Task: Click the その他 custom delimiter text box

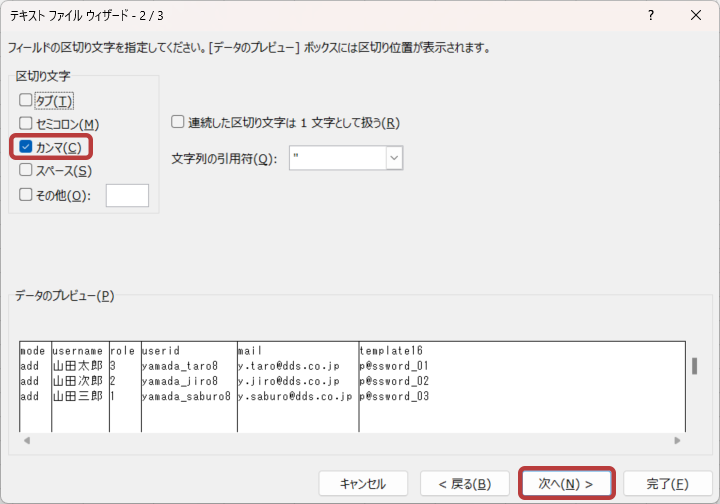Action: click(x=127, y=195)
